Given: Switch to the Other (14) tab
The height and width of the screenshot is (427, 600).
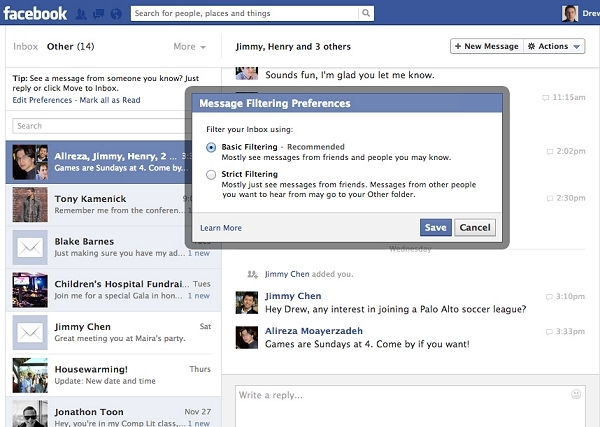Looking at the screenshot, I should (x=70, y=47).
